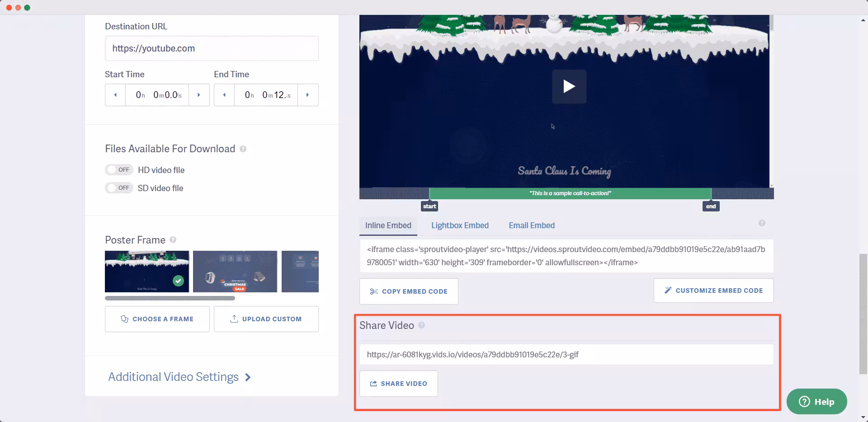
Task: Select the Christmas Sale poster frame thumbnail
Action: pyautogui.click(x=235, y=272)
